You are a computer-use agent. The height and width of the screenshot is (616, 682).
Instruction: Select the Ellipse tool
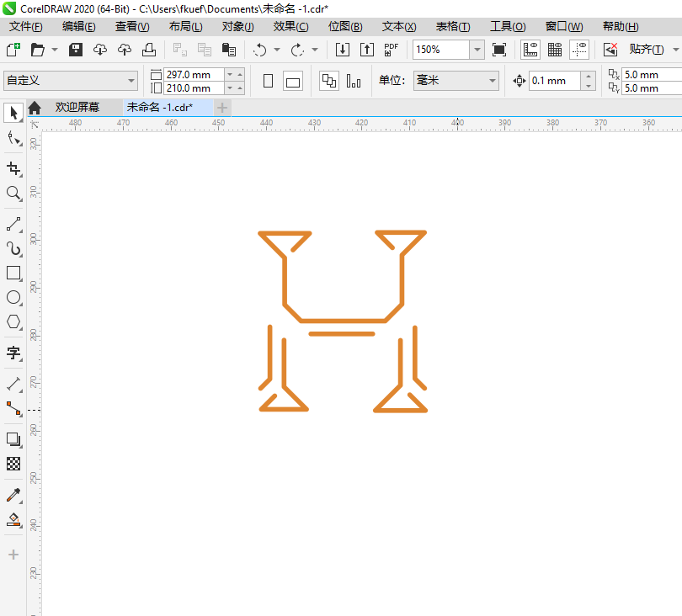point(13,297)
